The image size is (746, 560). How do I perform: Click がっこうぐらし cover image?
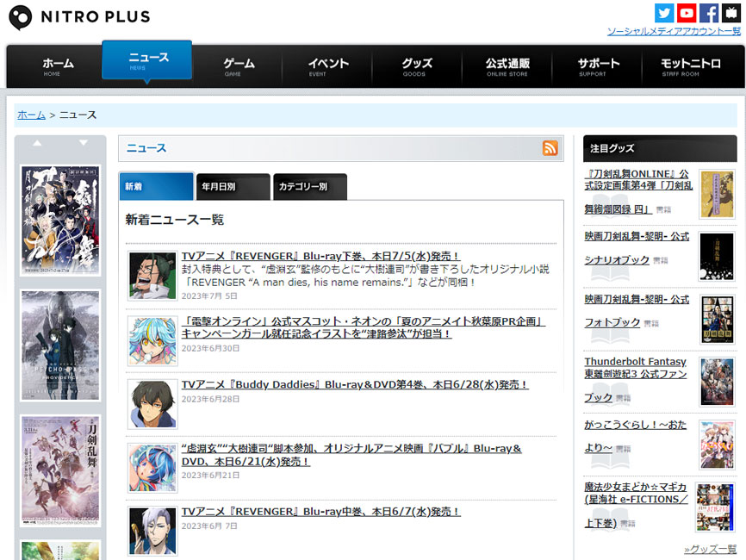point(717,445)
